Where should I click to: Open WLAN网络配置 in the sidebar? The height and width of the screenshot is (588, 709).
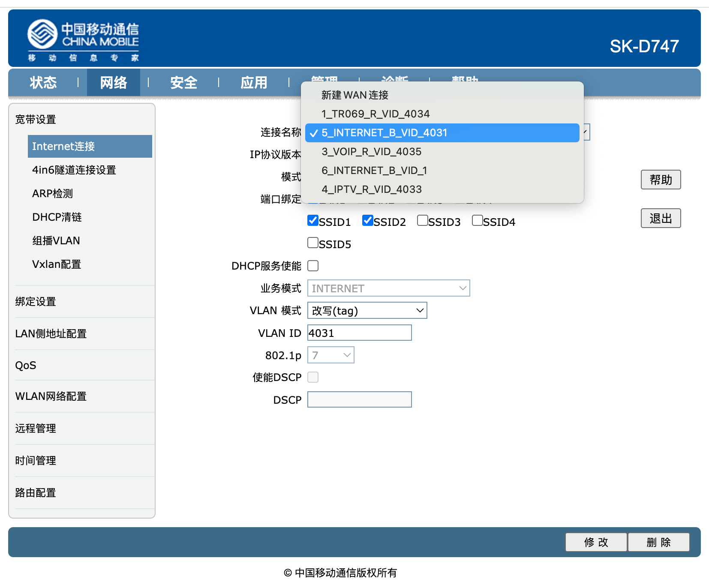pos(51,396)
